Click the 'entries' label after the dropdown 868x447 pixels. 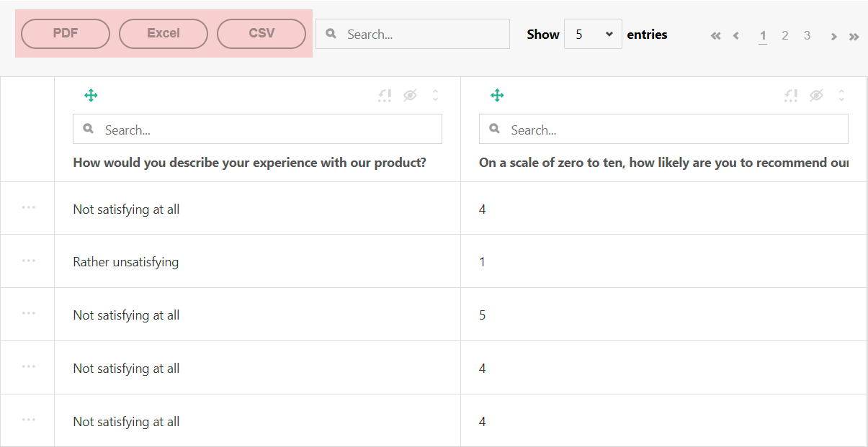(648, 35)
